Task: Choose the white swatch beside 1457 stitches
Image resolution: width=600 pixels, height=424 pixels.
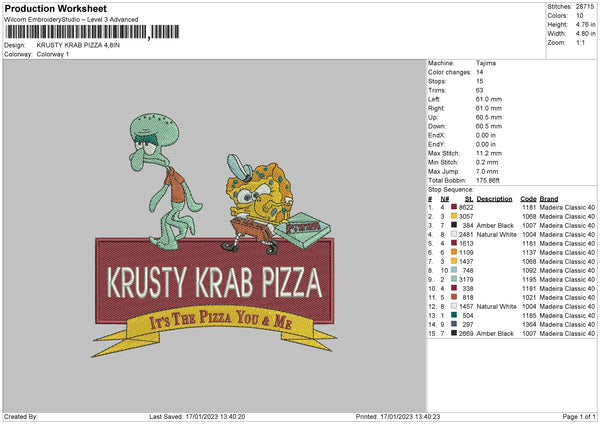Action: coord(454,306)
